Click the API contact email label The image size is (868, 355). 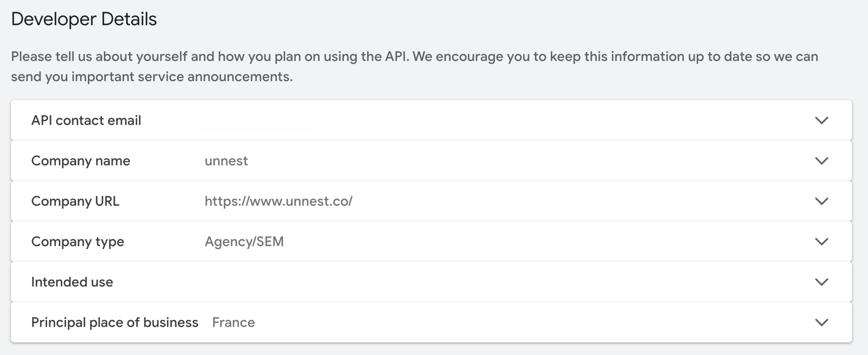coord(86,120)
